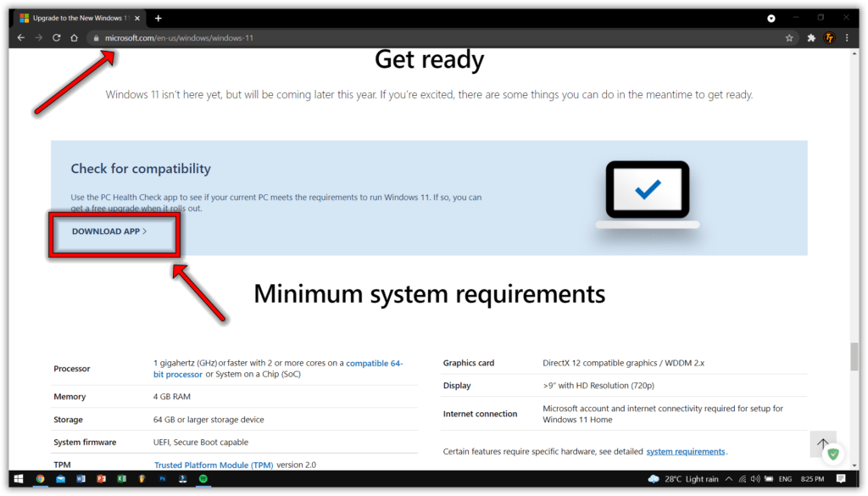Open a new browser tab
This screenshot has height=496, width=868.
tap(159, 19)
